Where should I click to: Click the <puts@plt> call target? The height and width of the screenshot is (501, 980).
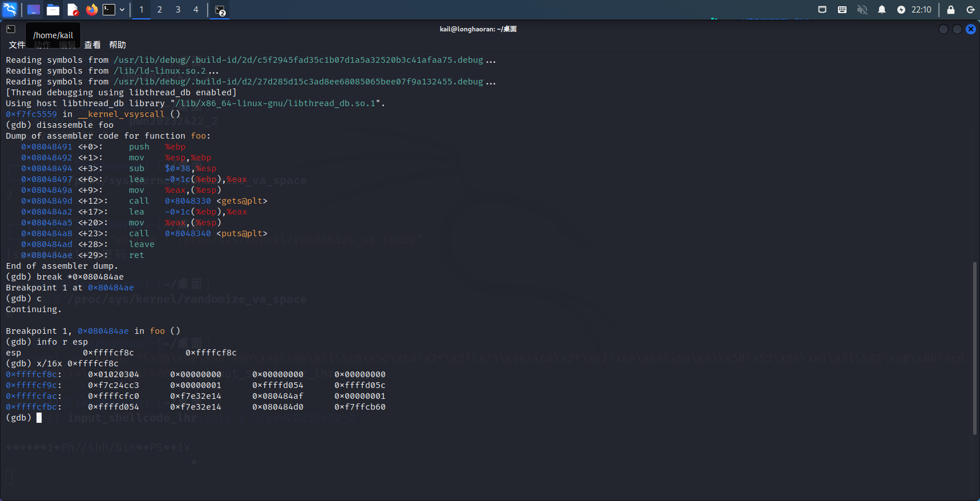(242, 233)
